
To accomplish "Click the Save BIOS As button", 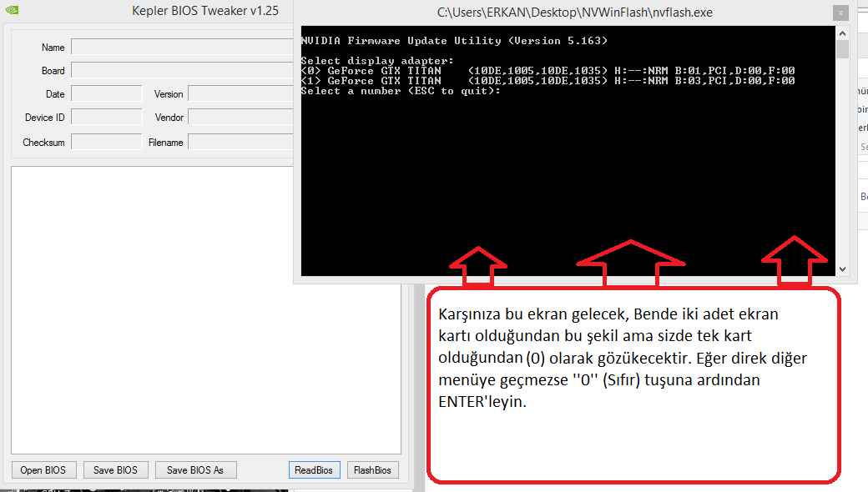I will click(x=196, y=469).
